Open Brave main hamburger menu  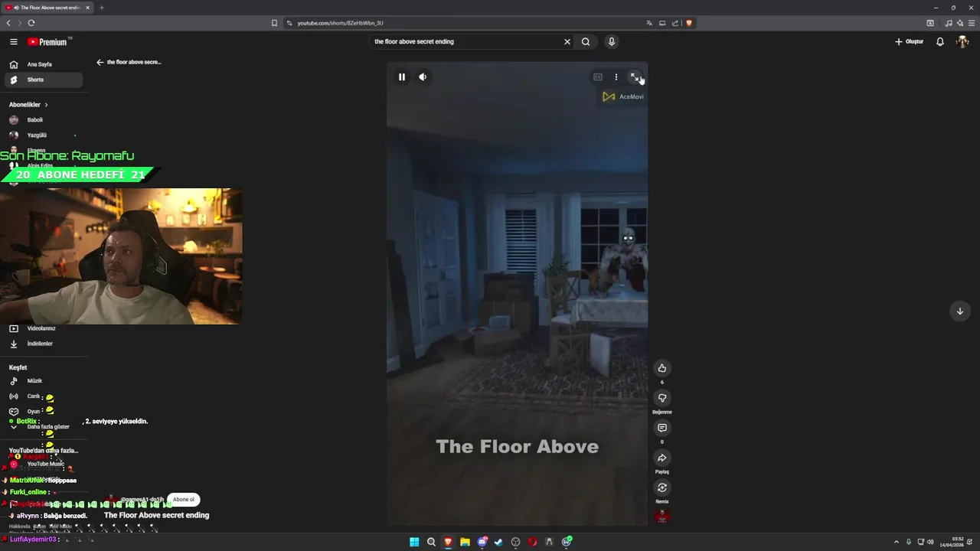(972, 23)
